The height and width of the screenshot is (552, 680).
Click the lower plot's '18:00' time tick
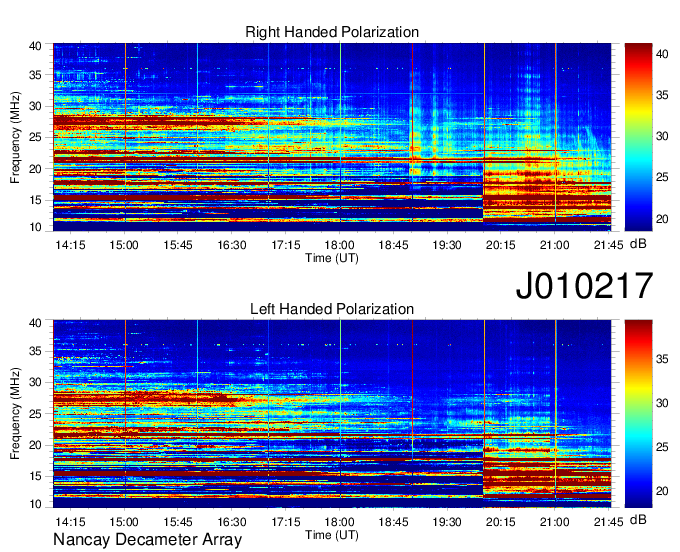coord(339,522)
